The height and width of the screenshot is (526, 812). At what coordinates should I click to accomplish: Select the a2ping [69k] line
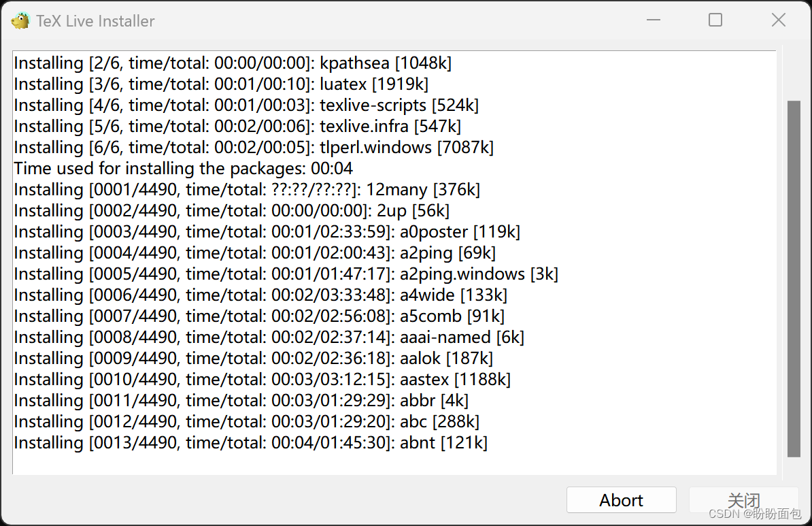[x=255, y=253]
